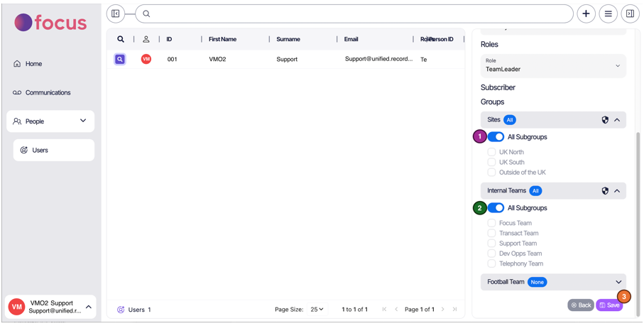This screenshot has height=326, width=644.
Task: Click the right panel toggle icon
Action: (x=630, y=13)
